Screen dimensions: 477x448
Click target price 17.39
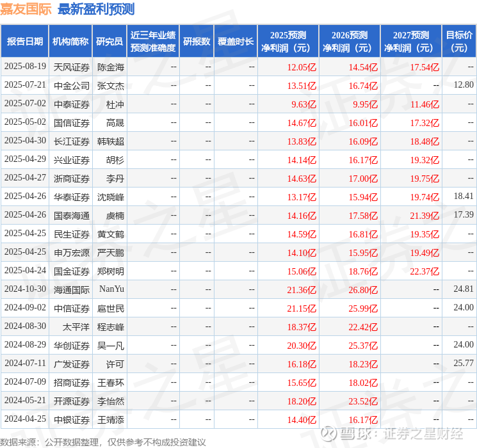[464, 215]
